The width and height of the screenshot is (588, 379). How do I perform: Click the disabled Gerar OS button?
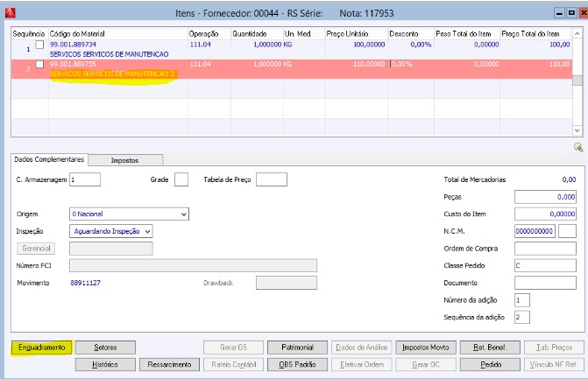234,347
